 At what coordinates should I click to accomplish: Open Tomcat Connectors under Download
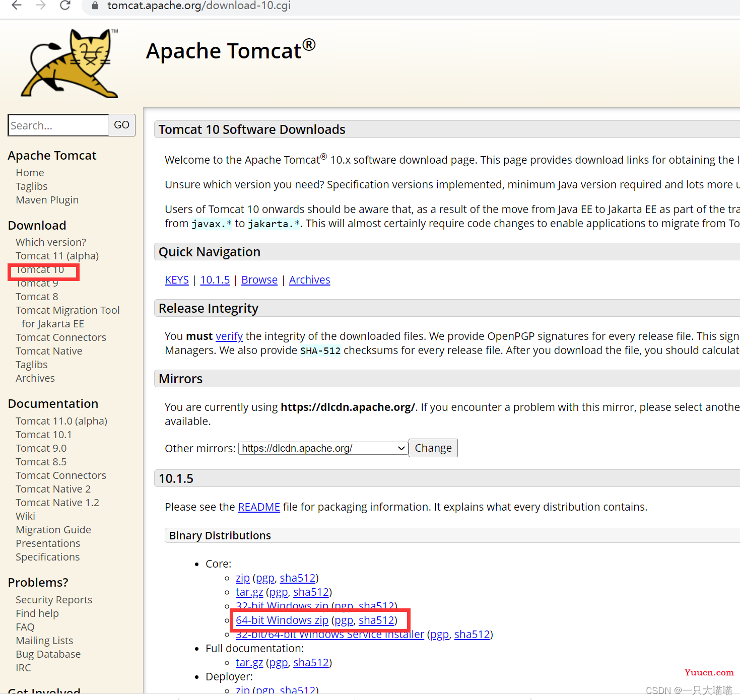(61, 337)
